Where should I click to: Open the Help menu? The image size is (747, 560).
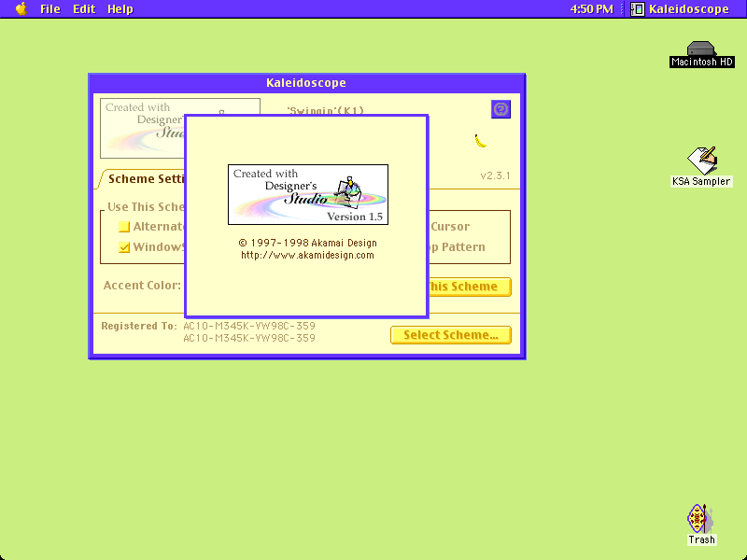(120, 9)
